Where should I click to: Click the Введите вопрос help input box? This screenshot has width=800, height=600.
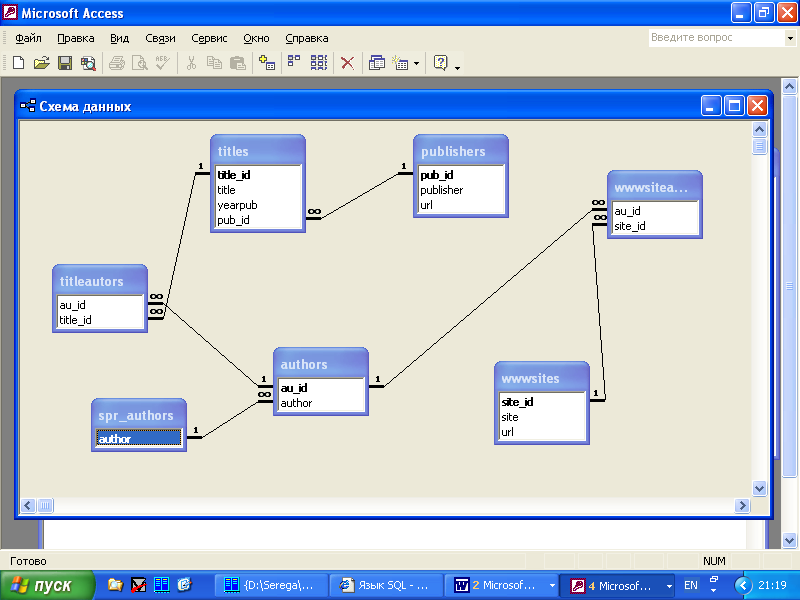click(x=716, y=37)
